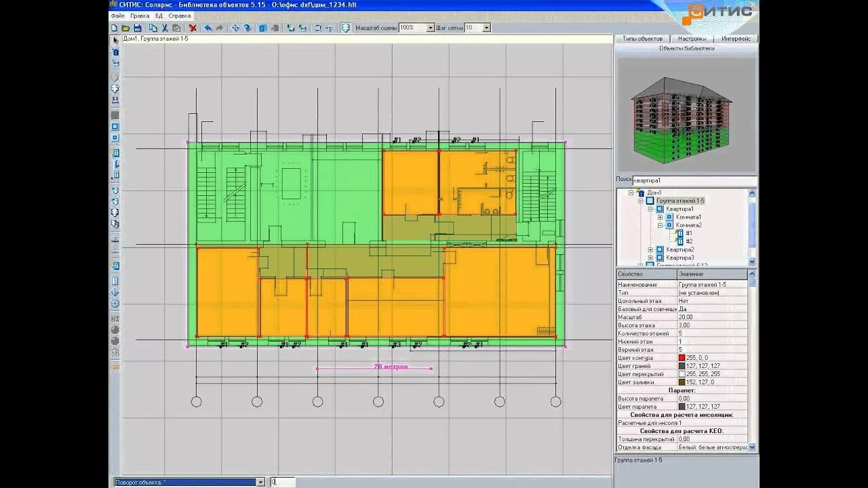
Task: Click the Redo arrow toolbar icon
Action: tap(220, 28)
